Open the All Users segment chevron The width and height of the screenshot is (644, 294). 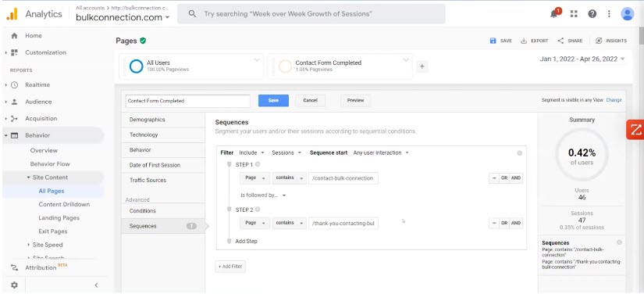pos(257,60)
